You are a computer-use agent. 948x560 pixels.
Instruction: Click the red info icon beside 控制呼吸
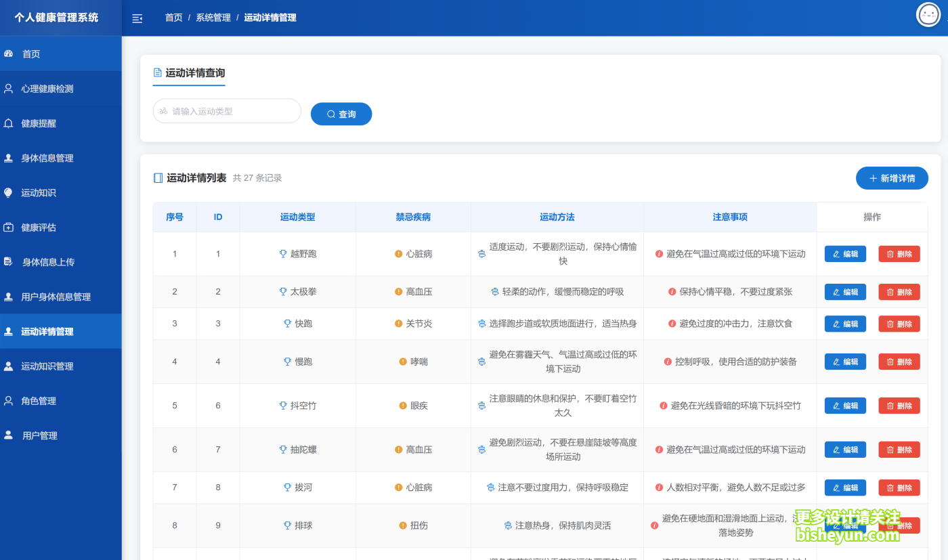tap(668, 362)
